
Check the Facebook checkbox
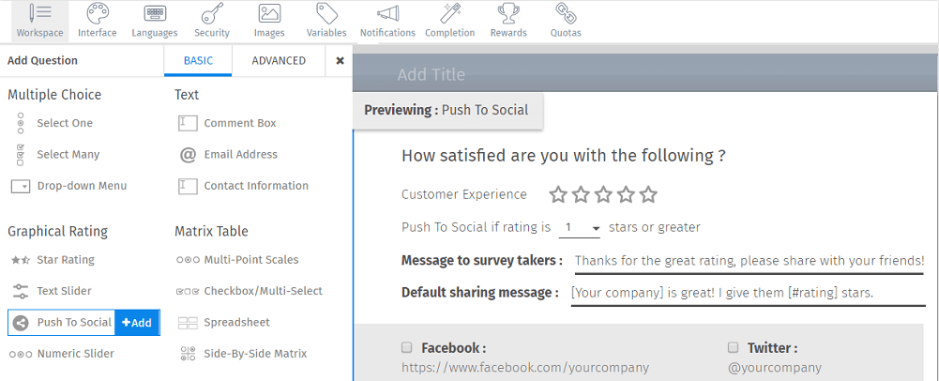coord(407,347)
